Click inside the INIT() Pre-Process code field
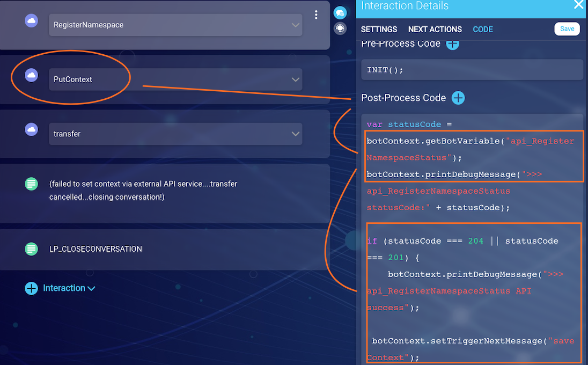This screenshot has height=365, width=588. (472, 69)
